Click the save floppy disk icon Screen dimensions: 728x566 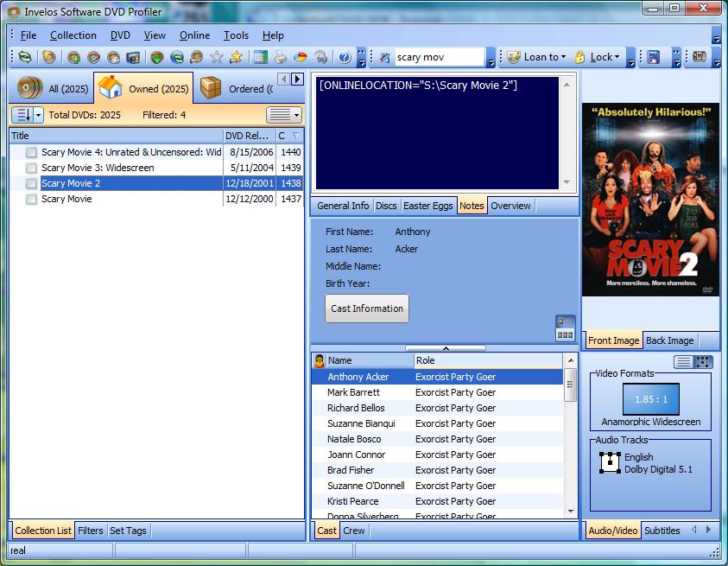[654, 58]
